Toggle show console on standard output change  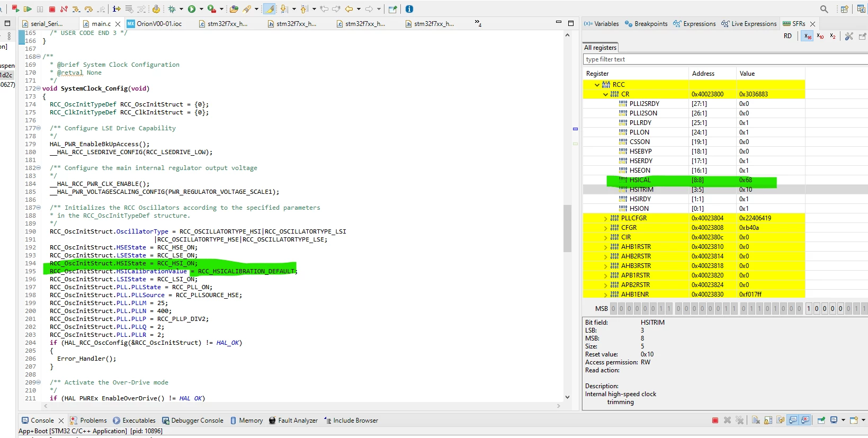click(x=793, y=420)
